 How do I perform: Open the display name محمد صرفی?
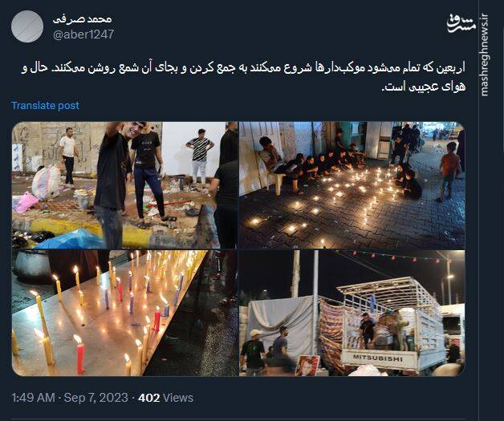click(x=83, y=19)
